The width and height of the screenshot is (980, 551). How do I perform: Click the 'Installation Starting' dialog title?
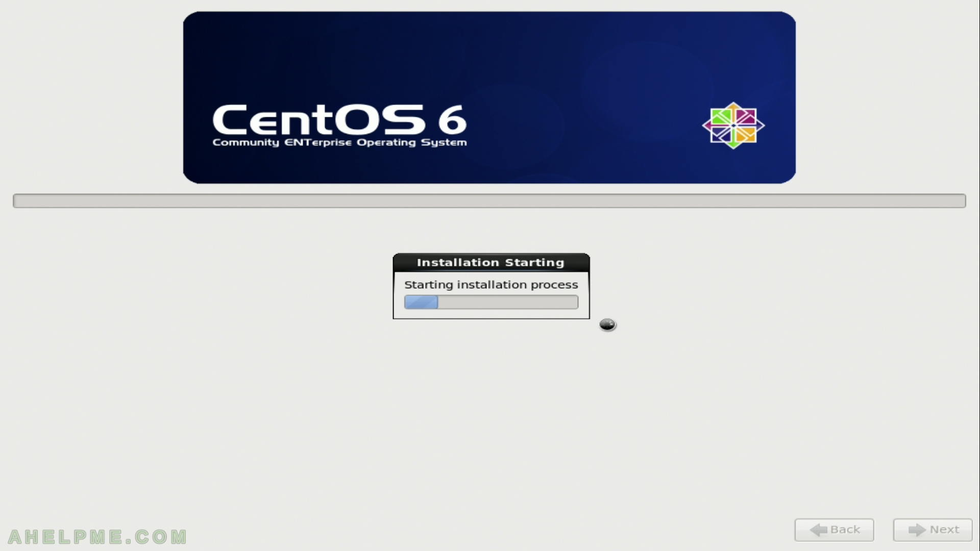coord(491,262)
